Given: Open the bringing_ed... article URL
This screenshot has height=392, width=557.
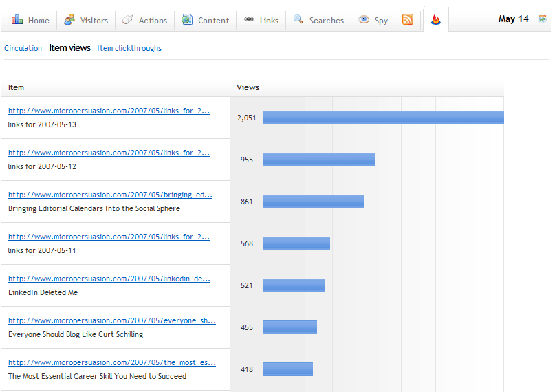Looking at the screenshot, I should (x=110, y=195).
